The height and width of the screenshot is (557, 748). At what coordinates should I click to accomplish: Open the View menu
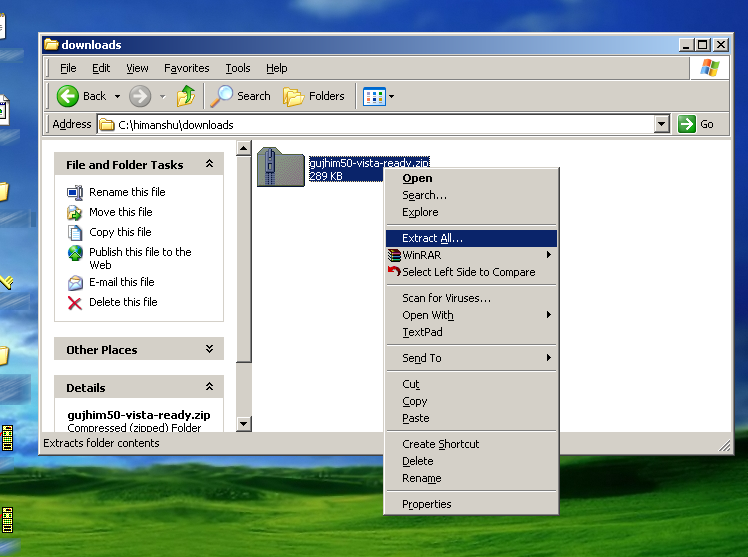[x=137, y=68]
